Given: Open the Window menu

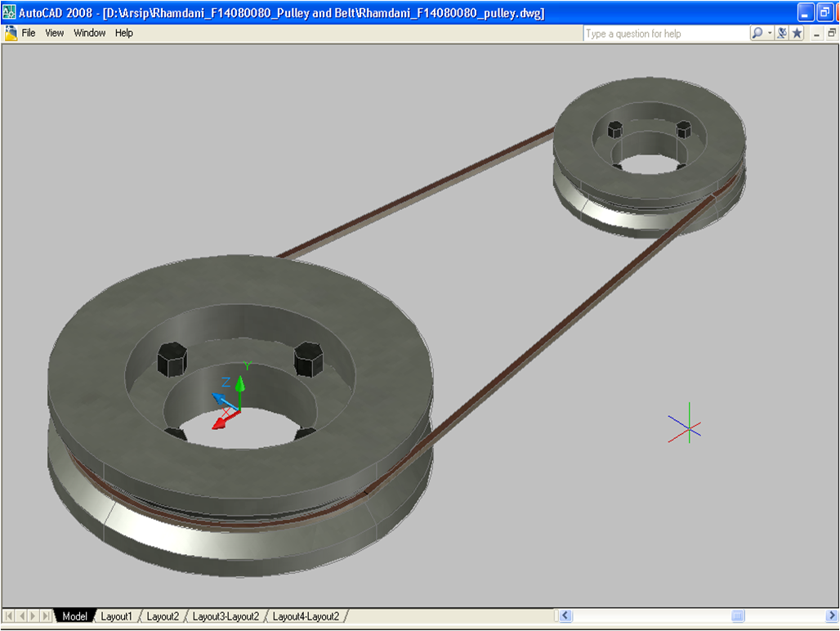Looking at the screenshot, I should coord(89,34).
